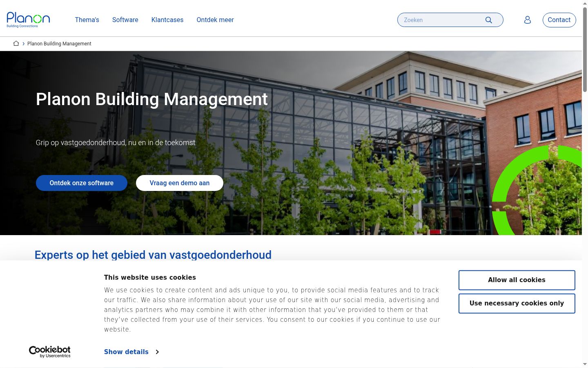Go to home via breadcrumb house icon

point(16,43)
